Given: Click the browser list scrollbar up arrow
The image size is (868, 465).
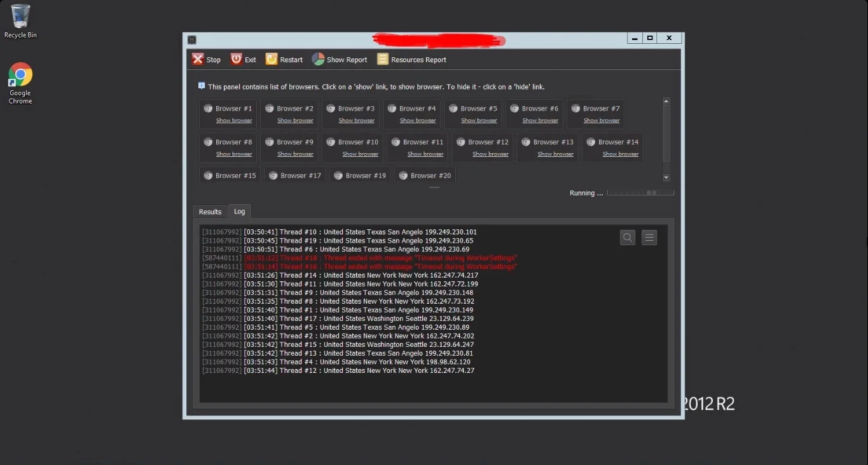Looking at the screenshot, I should 666,101.
